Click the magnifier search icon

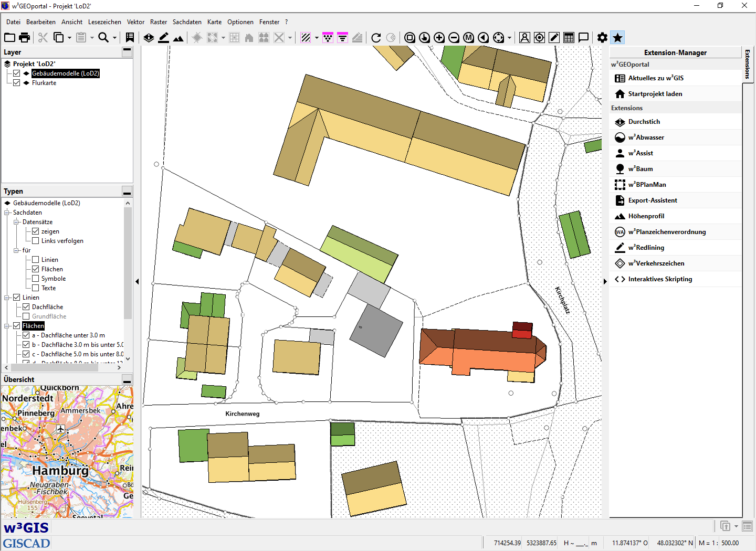103,37
